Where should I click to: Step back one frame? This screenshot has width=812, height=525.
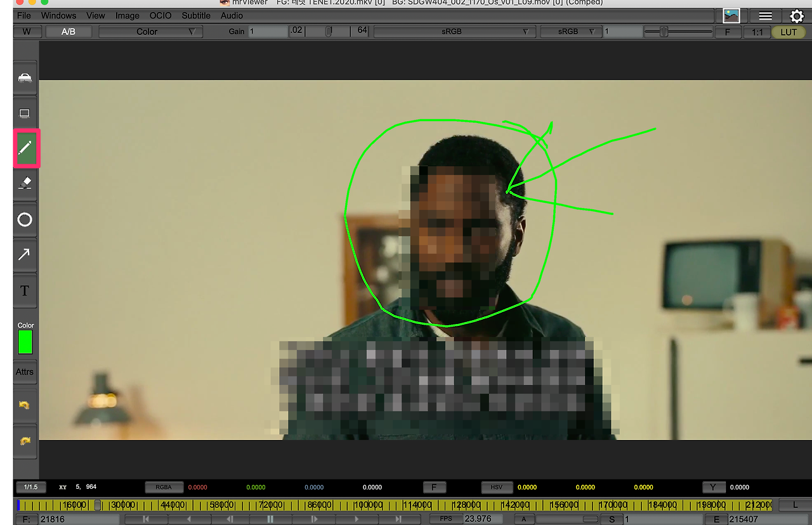[230, 519]
